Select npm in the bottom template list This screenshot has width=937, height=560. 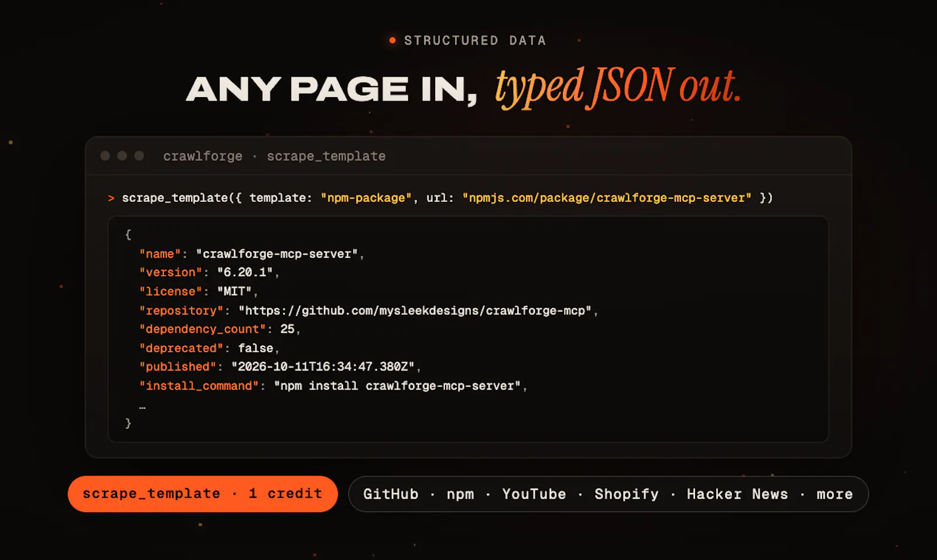click(460, 495)
